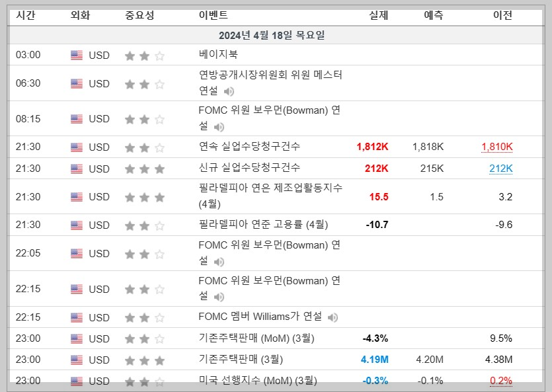Click the three stars in the 필라델피아 연은 제조업활동지수 row

coord(145,198)
